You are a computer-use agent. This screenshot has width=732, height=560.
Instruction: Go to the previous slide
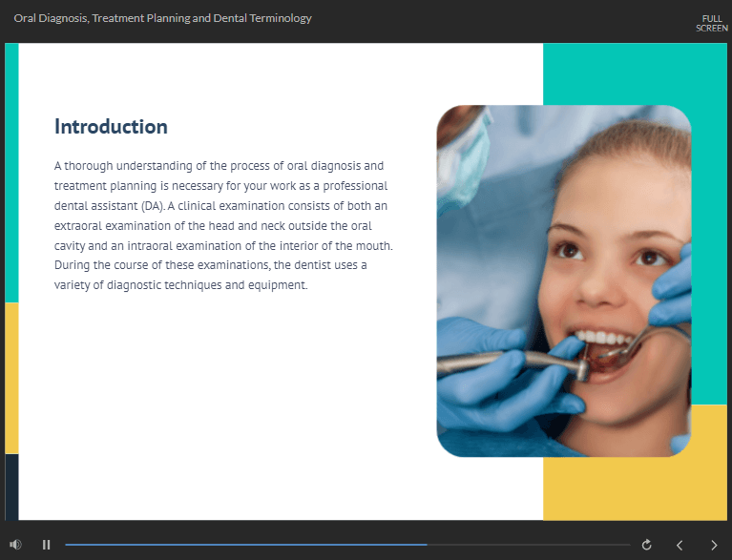pos(680,545)
